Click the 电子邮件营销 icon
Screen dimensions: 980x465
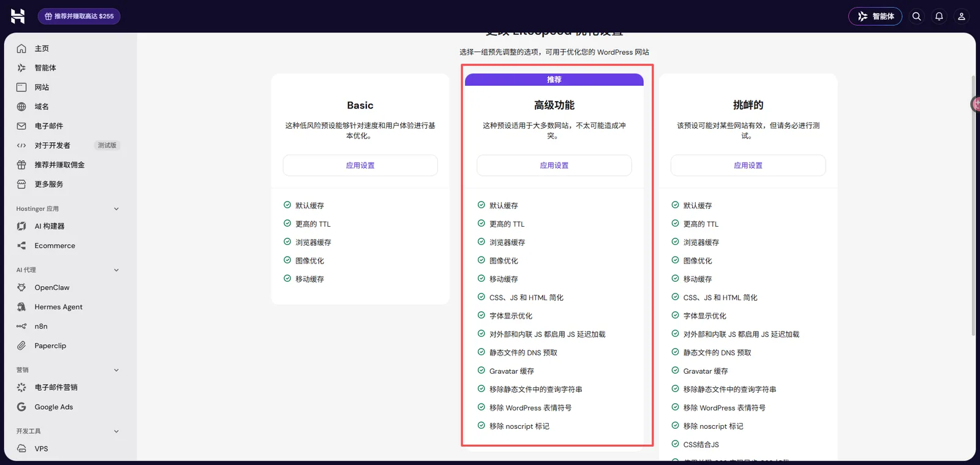pos(21,387)
